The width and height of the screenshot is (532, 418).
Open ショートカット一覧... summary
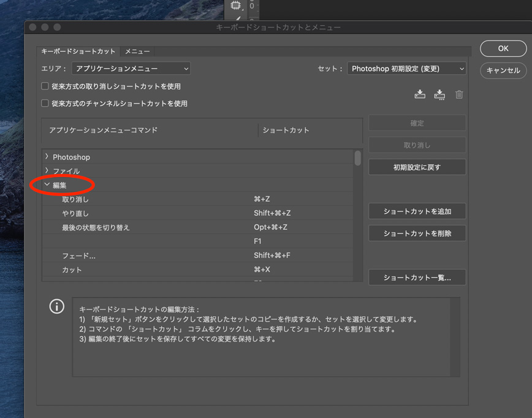coord(417,278)
